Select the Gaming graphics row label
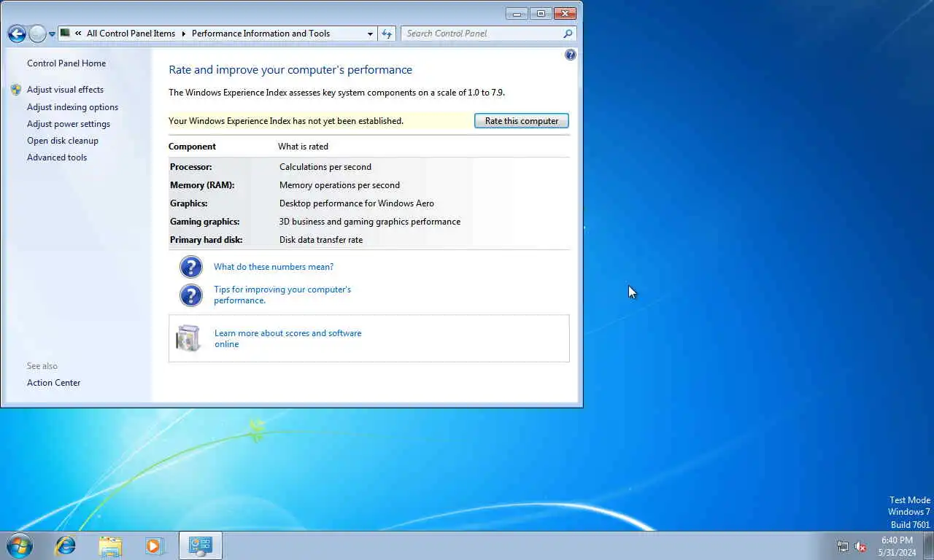 [x=205, y=222]
